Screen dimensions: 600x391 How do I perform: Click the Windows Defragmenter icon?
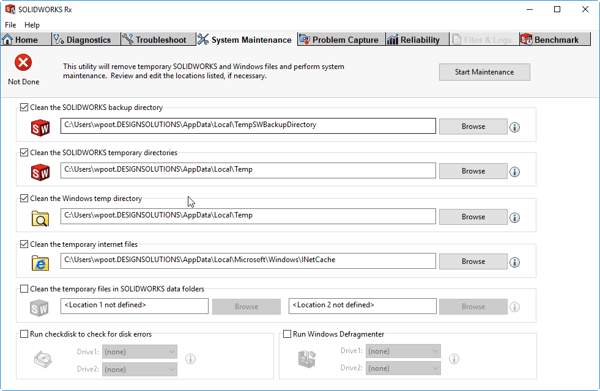click(x=307, y=359)
